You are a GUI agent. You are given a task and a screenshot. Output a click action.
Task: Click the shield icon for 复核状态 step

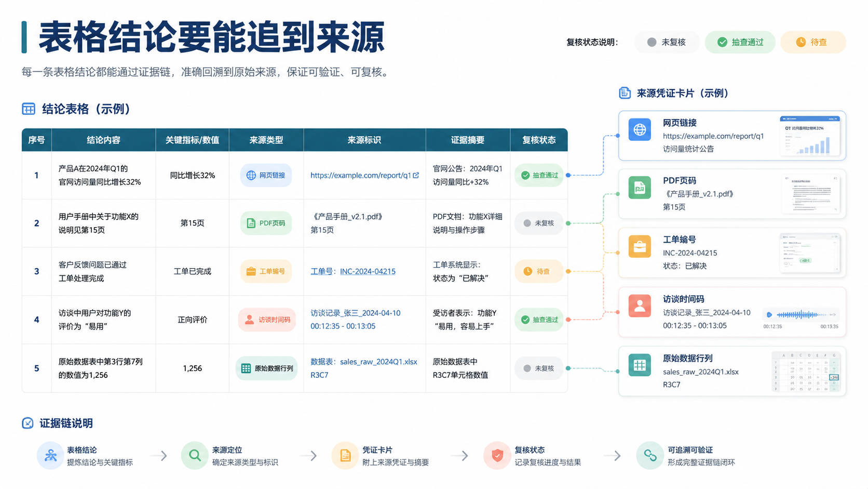[497, 456]
